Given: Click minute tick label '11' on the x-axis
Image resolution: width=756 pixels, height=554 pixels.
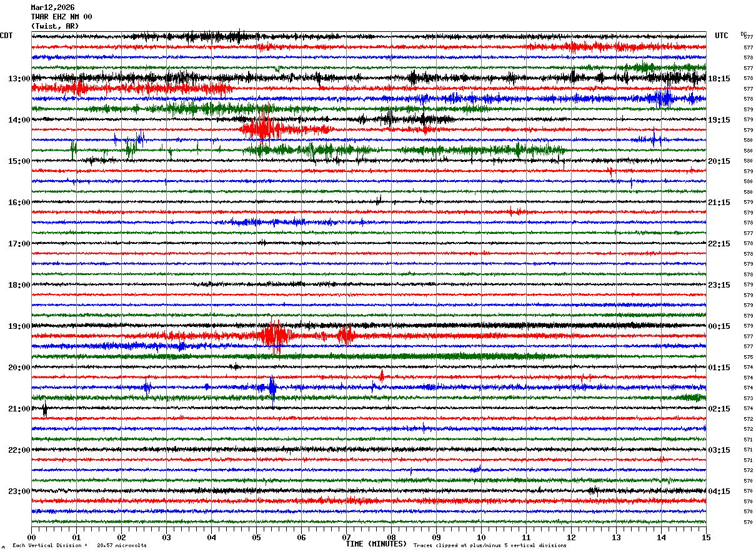Looking at the screenshot, I should coord(526,537).
